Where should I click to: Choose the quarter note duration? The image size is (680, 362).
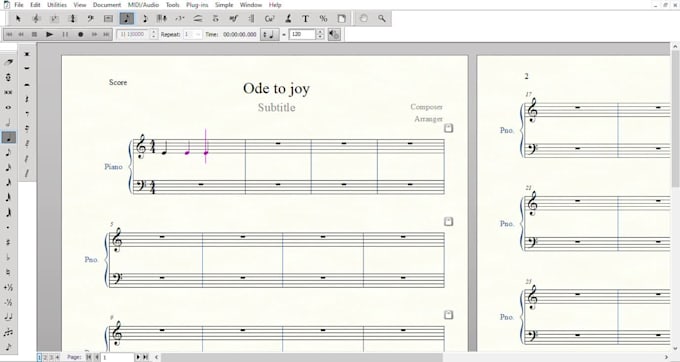point(8,138)
